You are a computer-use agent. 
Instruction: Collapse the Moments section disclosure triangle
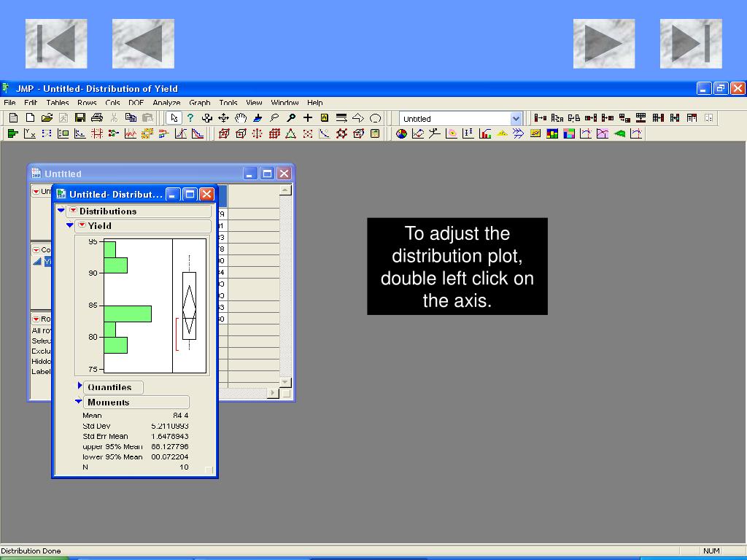click(x=79, y=402)
